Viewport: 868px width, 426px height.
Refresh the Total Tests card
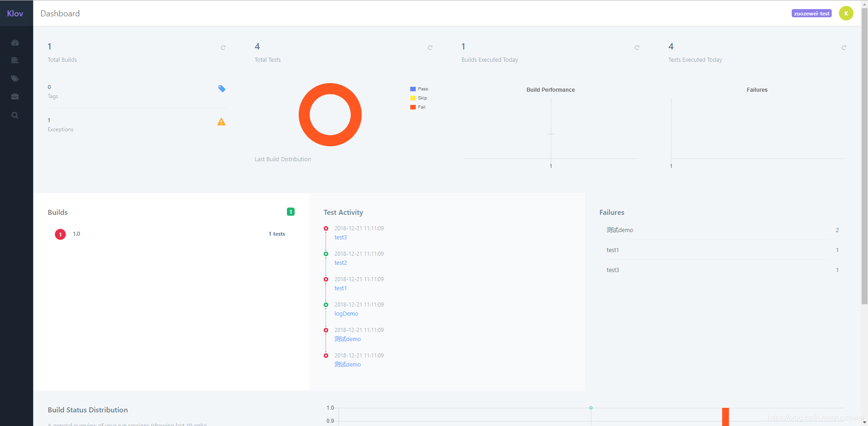430,47
